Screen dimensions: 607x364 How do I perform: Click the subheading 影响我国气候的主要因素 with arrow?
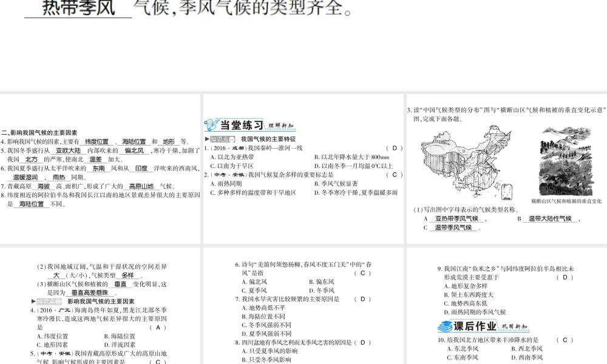coord(101,302)
